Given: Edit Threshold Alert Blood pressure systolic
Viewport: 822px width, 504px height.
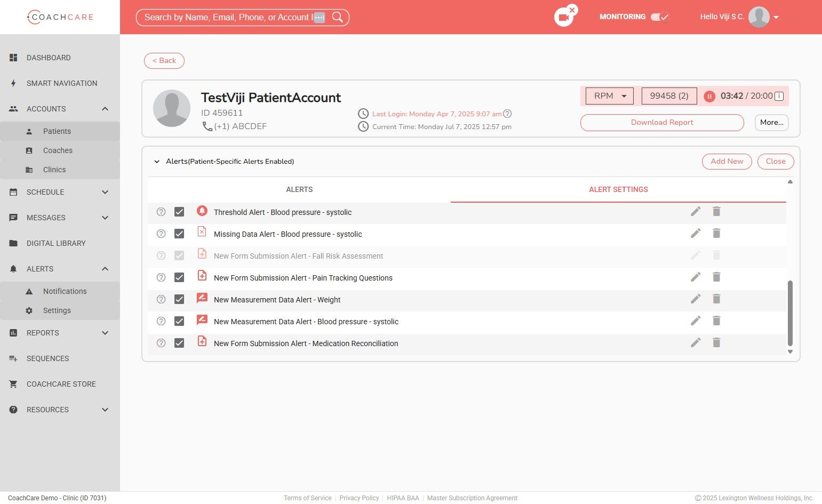Looking at the screenshot, I should (696, 212).
